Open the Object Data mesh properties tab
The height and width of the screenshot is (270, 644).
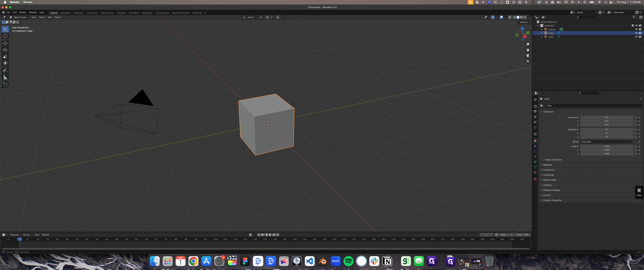[x=535, y=167]
